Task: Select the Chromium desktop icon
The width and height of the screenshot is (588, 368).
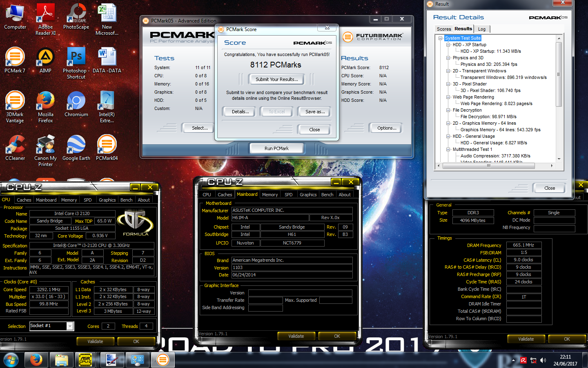Action: [x=76, y=104]
